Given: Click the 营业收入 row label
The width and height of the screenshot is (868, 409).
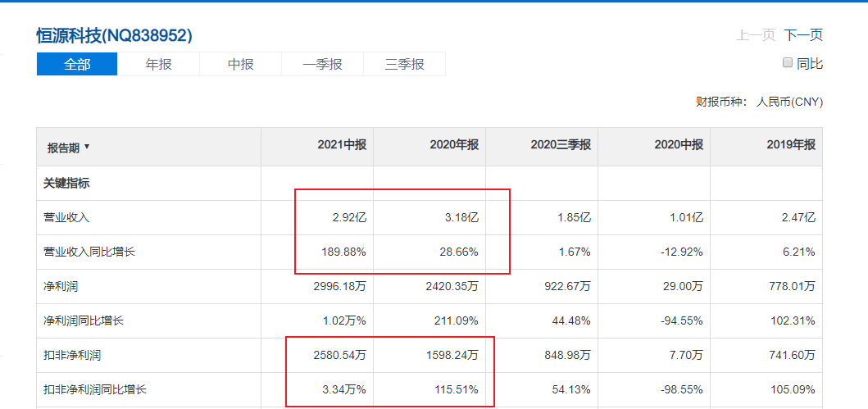Looking at the screenshot, I should [x=66, y=217].
